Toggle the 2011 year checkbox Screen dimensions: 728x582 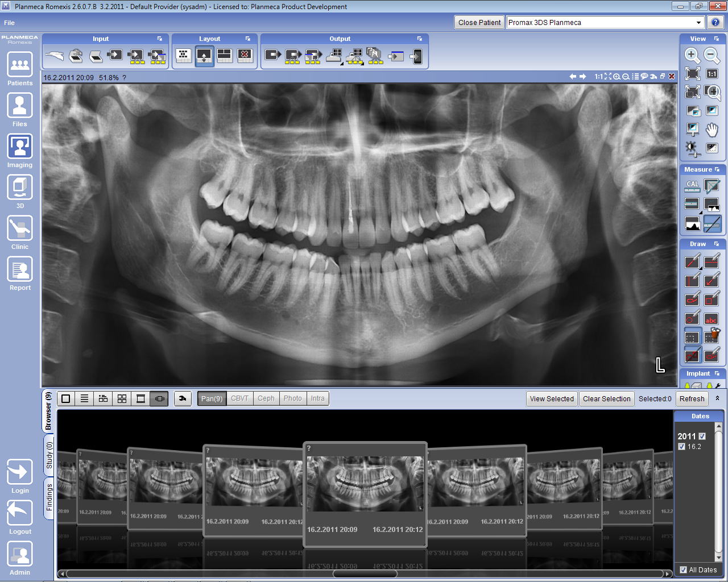702,436
